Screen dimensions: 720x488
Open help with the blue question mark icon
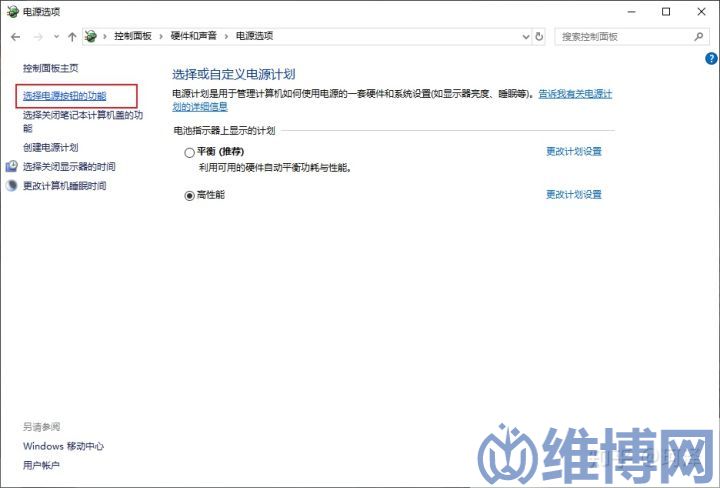(711, 58)
